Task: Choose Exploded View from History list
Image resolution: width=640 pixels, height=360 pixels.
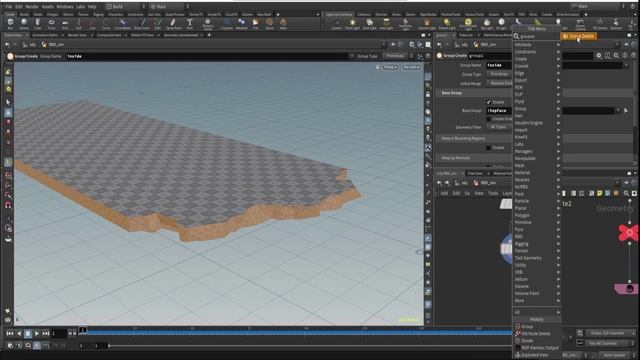Action: point(534,355)
